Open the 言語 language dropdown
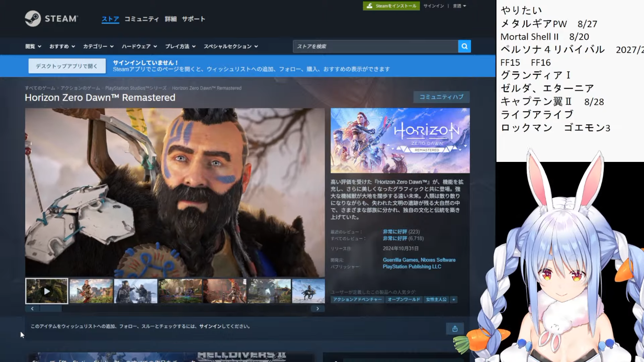644x362 pixels. 459,6
